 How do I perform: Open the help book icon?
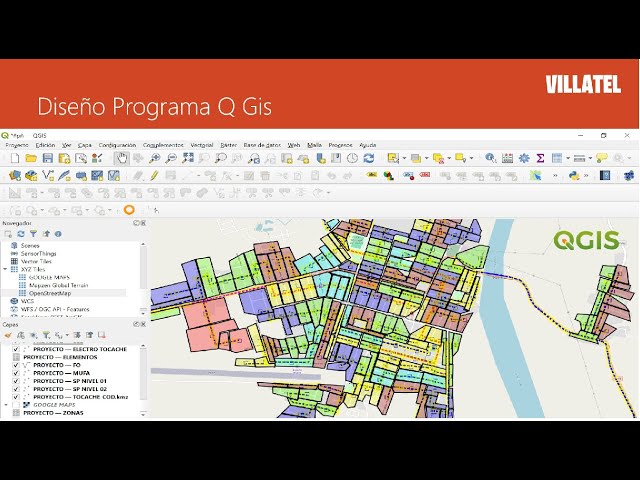coord(604,176)
